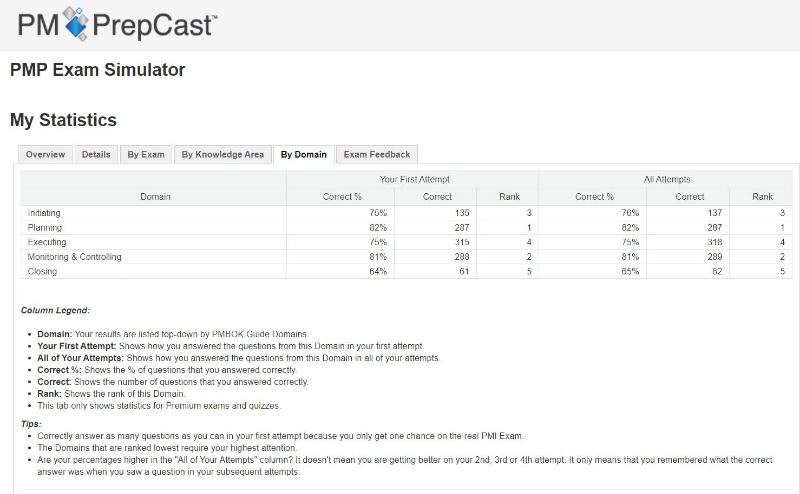
Task: Select the Closing domain row
Action: [406, 271]
